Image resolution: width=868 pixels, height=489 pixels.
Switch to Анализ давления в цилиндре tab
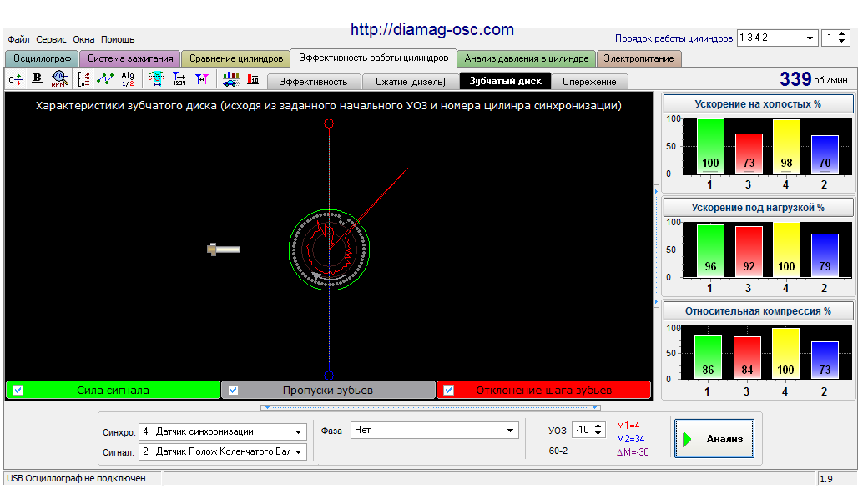(x=527, y=58)
